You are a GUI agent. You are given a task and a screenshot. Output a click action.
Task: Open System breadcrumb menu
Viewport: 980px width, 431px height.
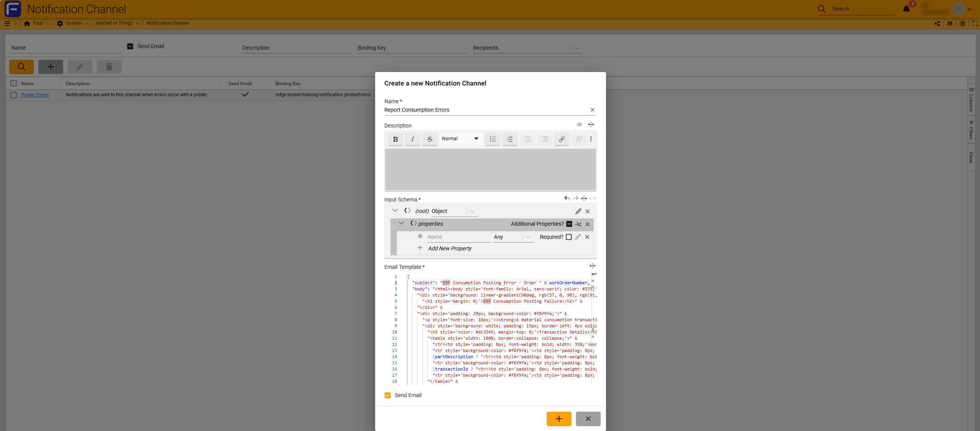pyautogui.click(x=73, y=23)
